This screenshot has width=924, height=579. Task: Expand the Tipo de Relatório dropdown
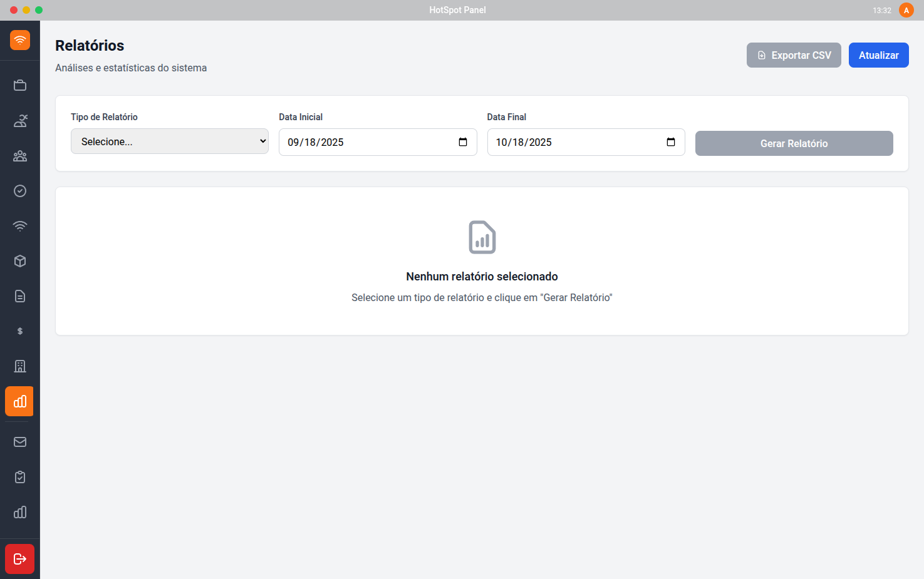pyautogui.click(x=169, y=141)
